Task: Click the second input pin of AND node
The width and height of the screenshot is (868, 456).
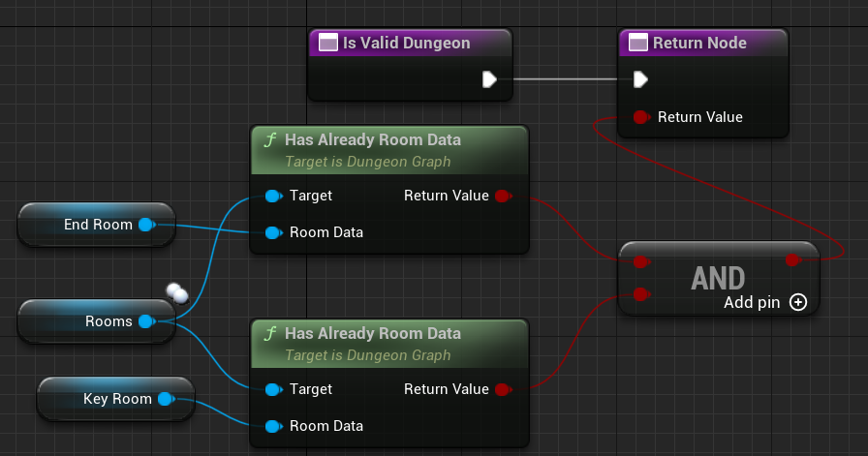Action: 640,294
